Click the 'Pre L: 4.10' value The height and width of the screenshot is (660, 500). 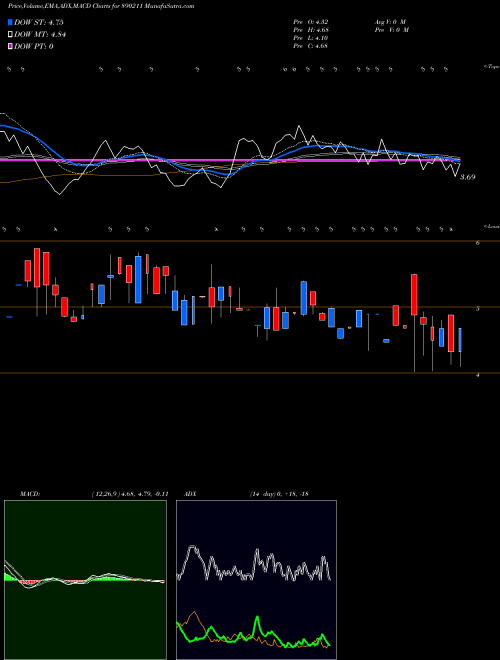pyautogui.click(x=311, y=38)
